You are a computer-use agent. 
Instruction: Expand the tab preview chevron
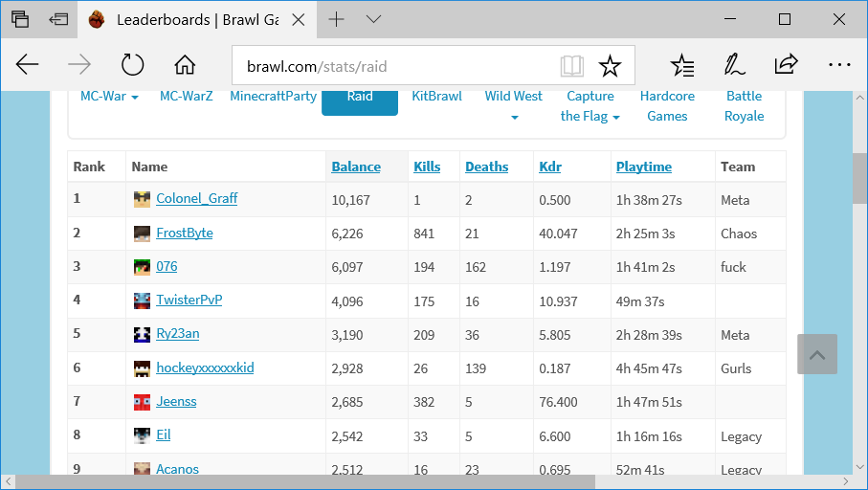click(373, 19)
